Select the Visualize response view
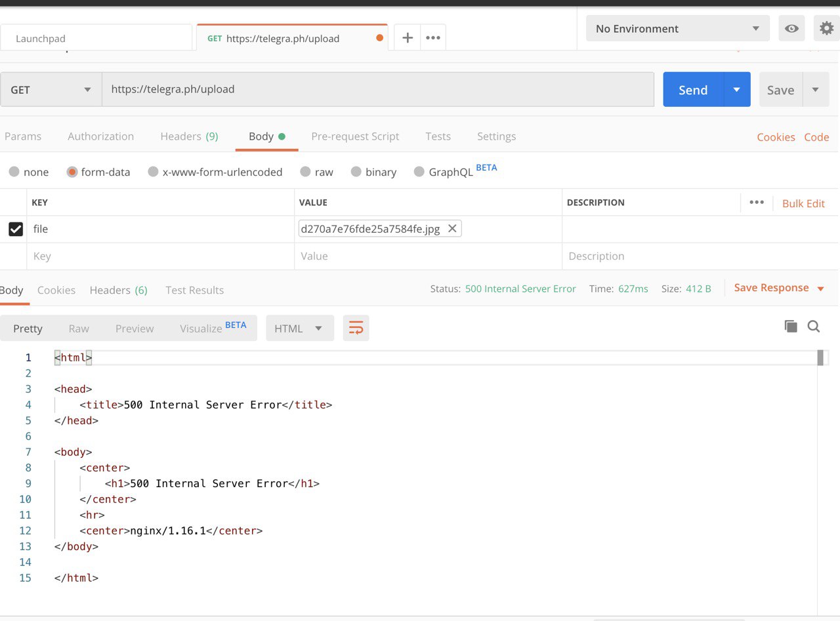The image size is (840, 621). 213,328
